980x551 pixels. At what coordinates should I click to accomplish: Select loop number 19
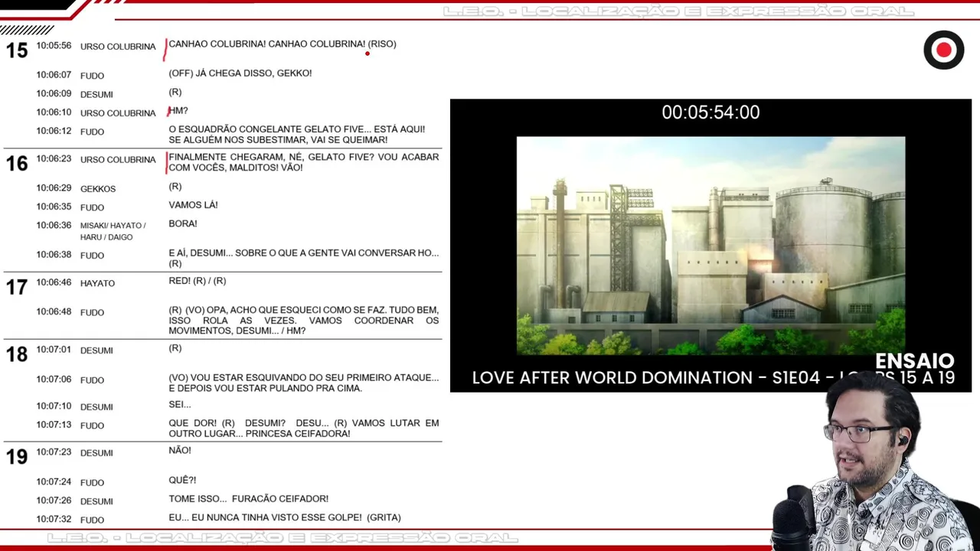(17, 457)
